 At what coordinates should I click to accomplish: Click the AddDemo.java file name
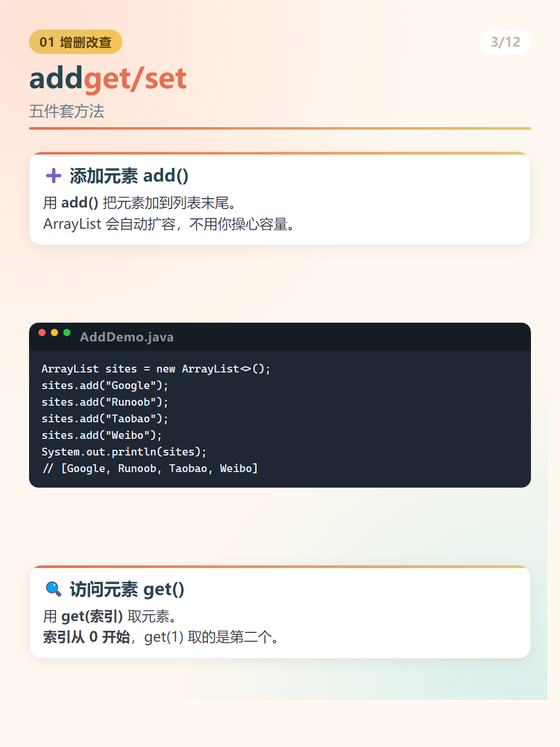tap(127, 337)
